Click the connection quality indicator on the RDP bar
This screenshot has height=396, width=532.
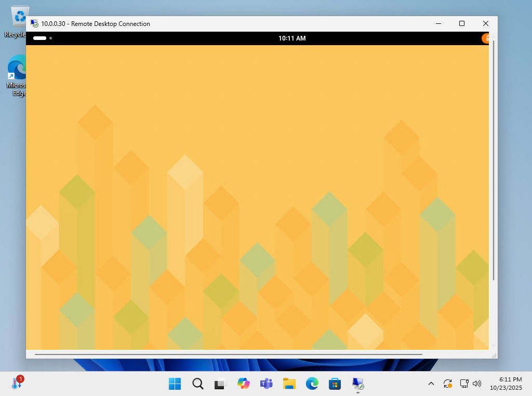point(50,38)
